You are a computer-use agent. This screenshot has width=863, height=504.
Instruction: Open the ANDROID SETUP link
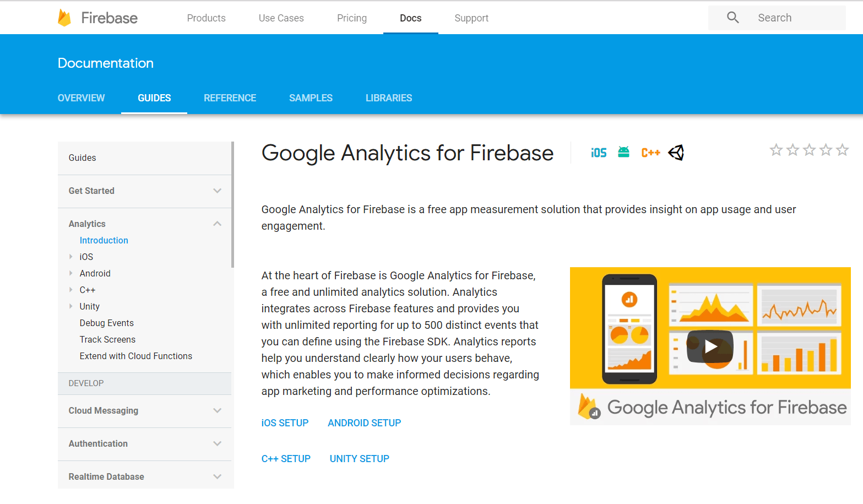click(364, 422)
